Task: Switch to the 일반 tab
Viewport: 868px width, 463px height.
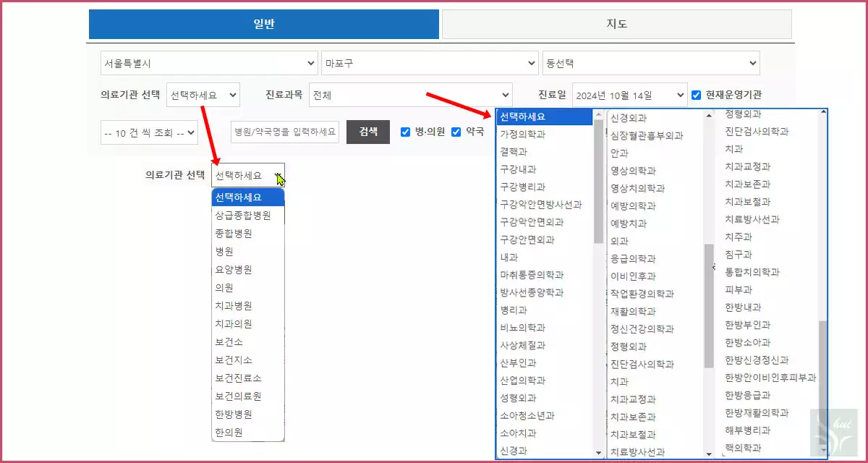Action: click(x=263, y=24)
